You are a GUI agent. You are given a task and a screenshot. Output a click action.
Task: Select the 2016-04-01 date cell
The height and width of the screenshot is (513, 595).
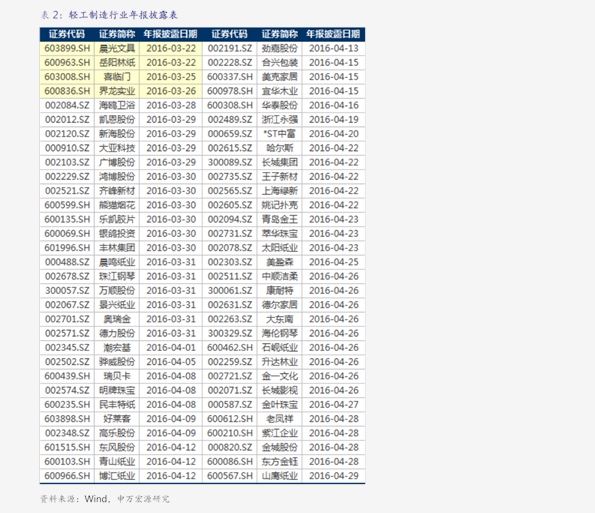(171, 348)
